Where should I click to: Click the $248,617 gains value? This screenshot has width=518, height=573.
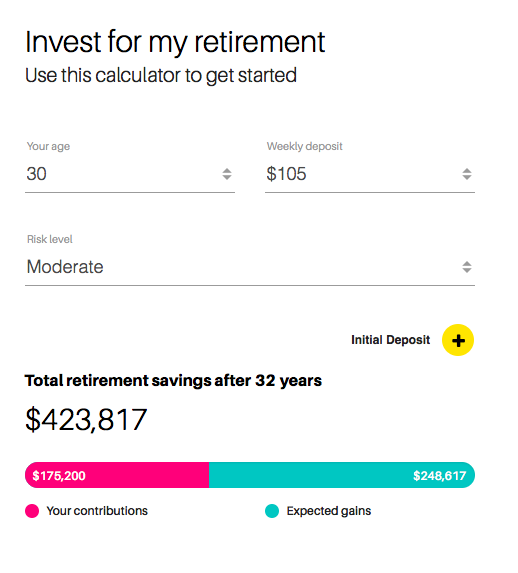pyautogui.click(x=439, y=475)
